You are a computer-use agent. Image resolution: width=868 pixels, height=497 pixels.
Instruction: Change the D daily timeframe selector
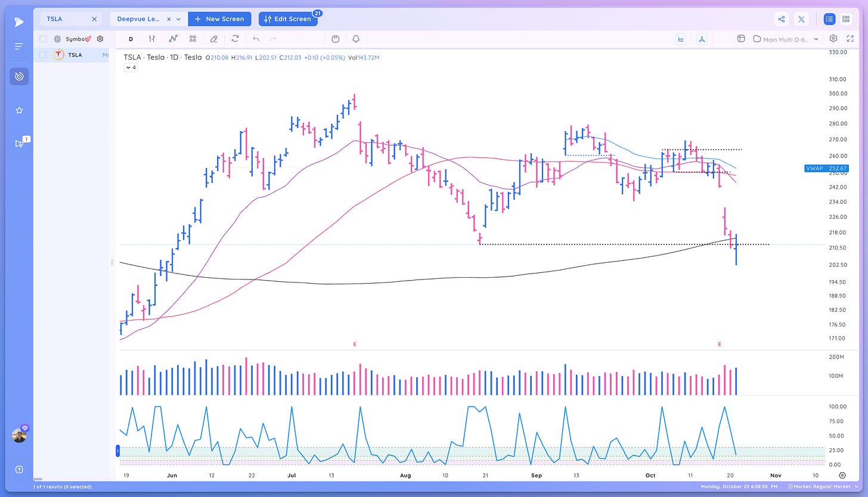point(131,39)
